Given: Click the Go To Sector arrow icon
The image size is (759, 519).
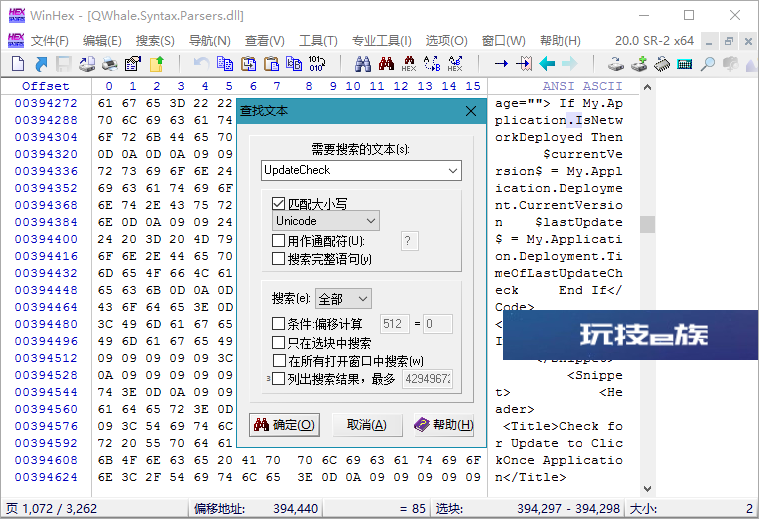Looking at the screenshot, I should coord(524,63).
